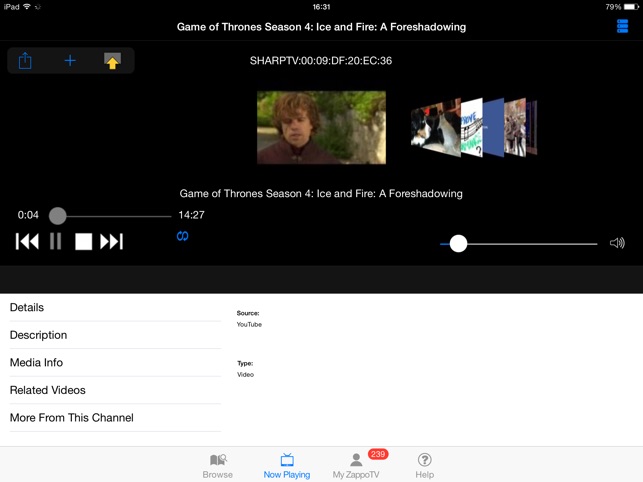Tap the Wi-Fi icon in status bar
Viewport: 643px width, 482px height.
(x=27, y=7)
